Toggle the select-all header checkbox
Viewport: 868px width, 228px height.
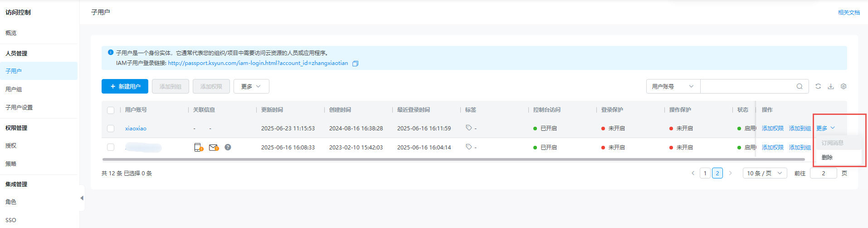(111, 110)
